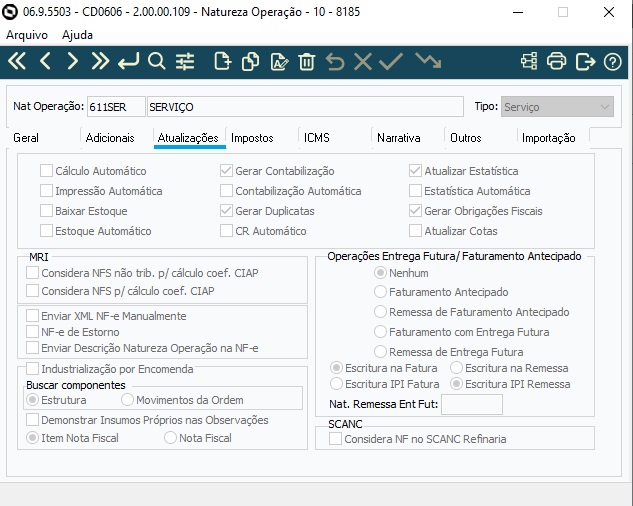Choose Remessa de Entrega Futura
Screen dimensions: 633x506
[x=380, y=352]
